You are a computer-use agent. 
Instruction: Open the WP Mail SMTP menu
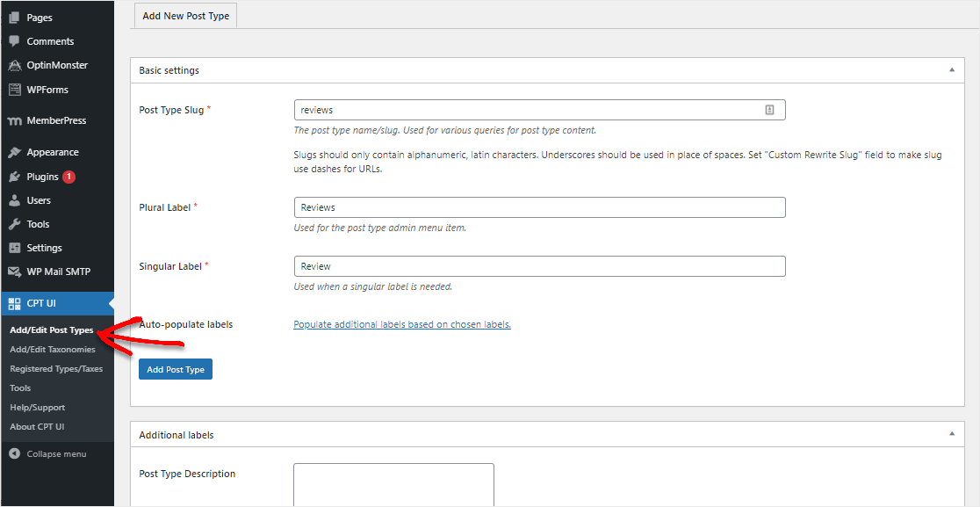[57, 272]
